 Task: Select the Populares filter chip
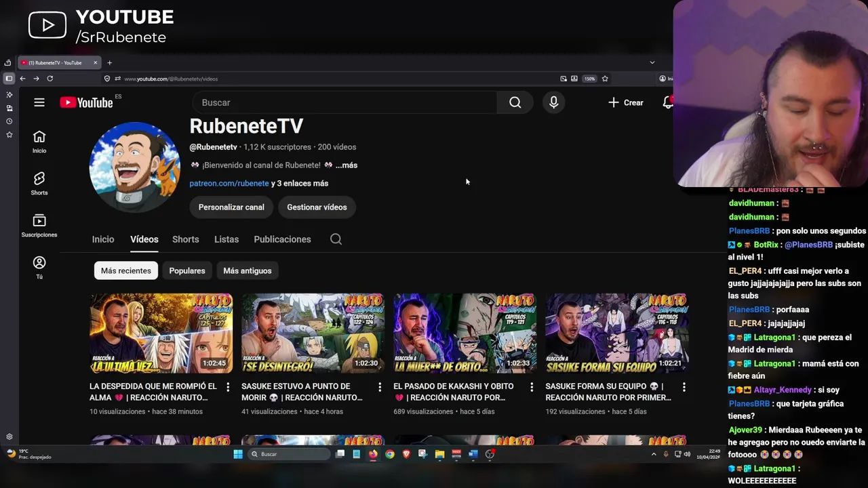[x=187, y=270]
